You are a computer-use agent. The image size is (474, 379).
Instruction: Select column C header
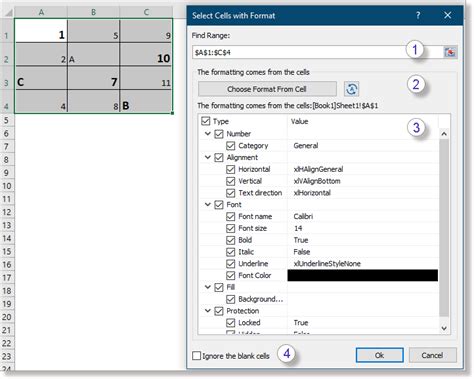click(x=146, y=13)
